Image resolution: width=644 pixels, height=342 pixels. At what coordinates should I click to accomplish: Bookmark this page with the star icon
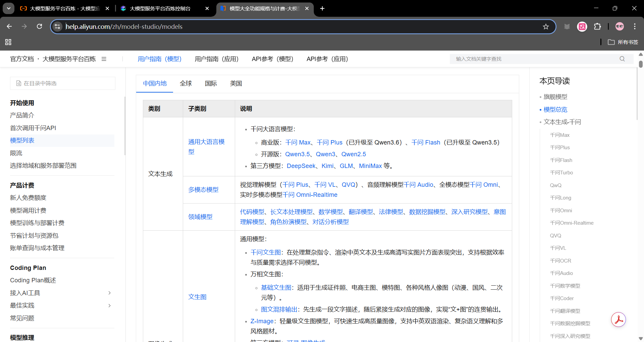(546, 26)
